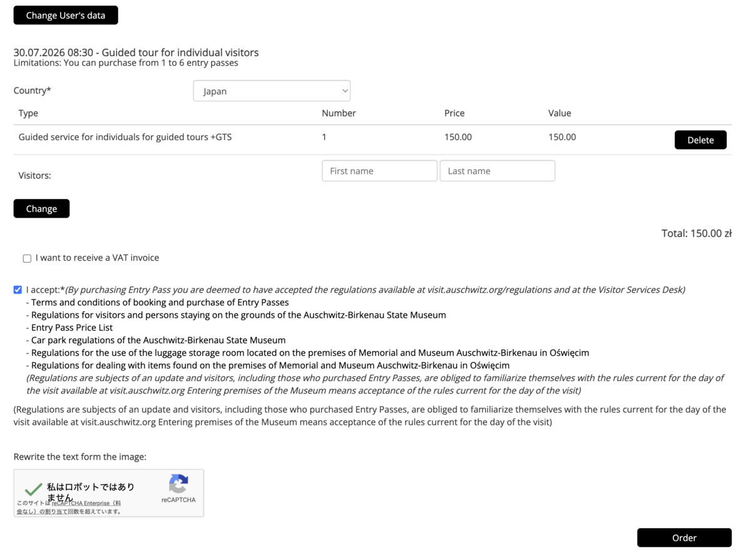The width and height of the screenshot is (751, 560).
Task: Click the reCAPTCHA logo icon
Action: pyautogui.click(x=178, y=484)
